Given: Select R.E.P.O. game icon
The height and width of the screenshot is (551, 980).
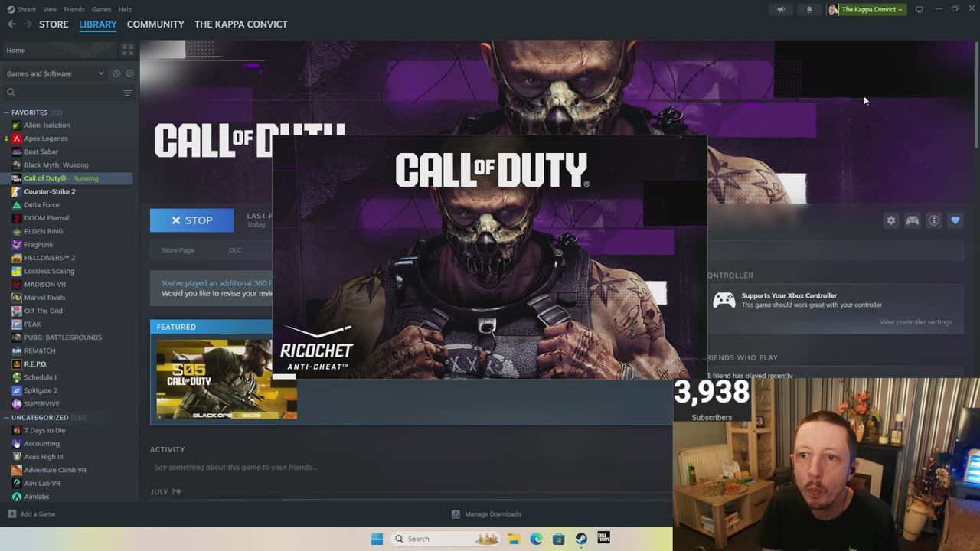Looking at the screenshot, I should click(x=17, y=364).
